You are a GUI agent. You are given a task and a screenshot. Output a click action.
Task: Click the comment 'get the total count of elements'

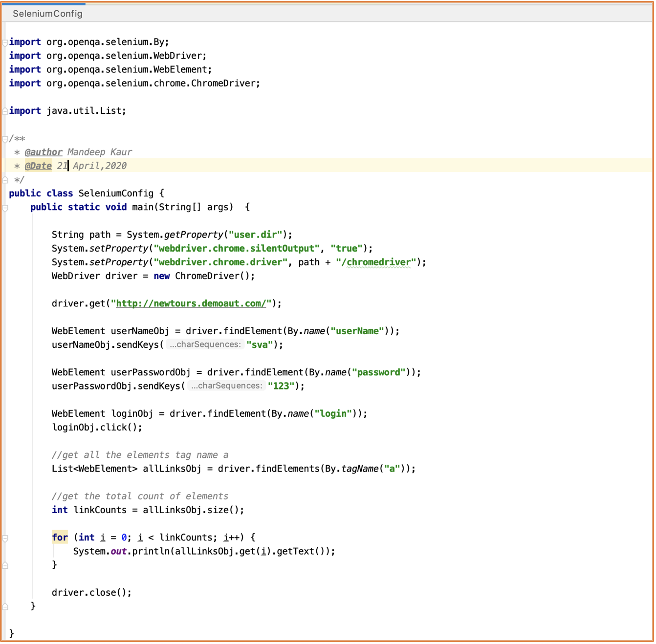(140, 496)
